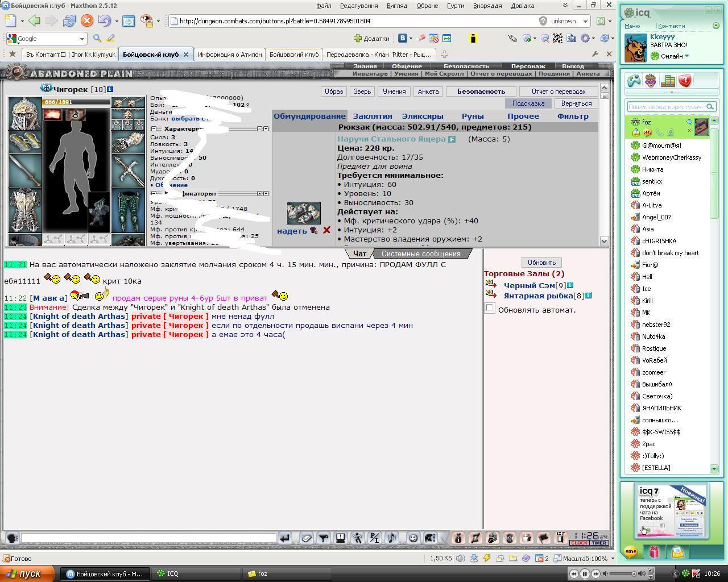Viewport: 728px width, 582px height.
Task: Open ICQ games gamepad icon
Action: tap(634, 81)
